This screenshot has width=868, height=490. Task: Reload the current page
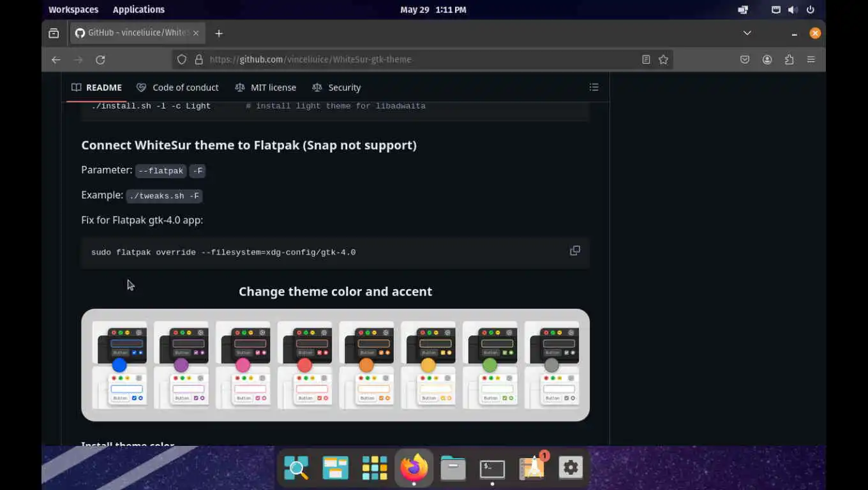coord(100,59)
